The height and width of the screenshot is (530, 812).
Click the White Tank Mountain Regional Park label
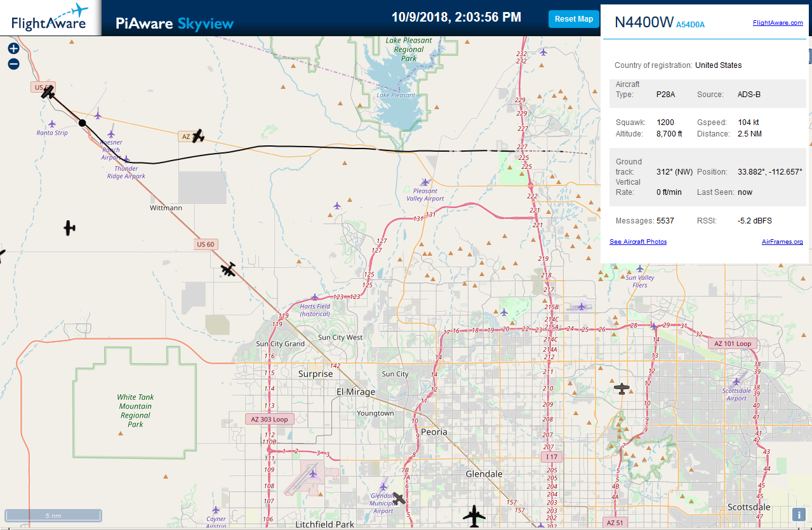coord(135,411)
